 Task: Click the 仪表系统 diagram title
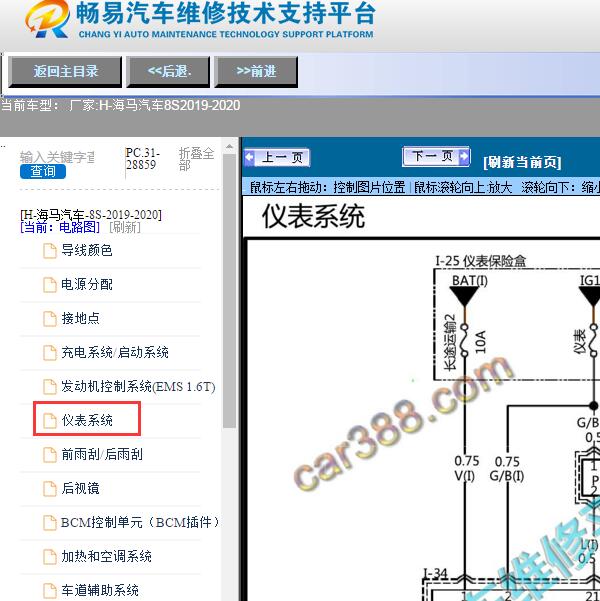point(313,217)
